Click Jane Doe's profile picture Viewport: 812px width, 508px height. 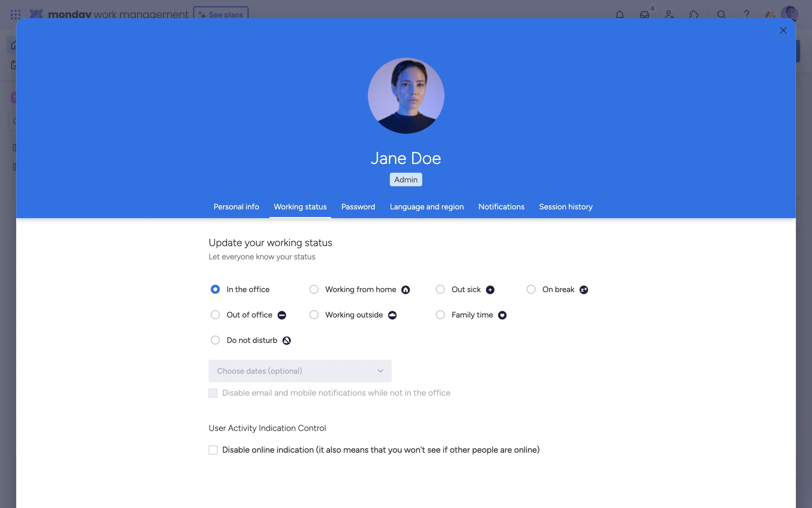tap(406, 96)
